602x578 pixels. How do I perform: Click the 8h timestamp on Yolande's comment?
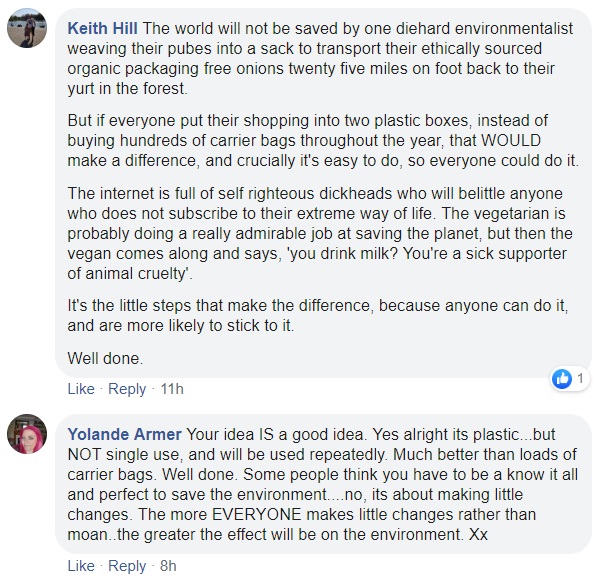tap(168, 566)
